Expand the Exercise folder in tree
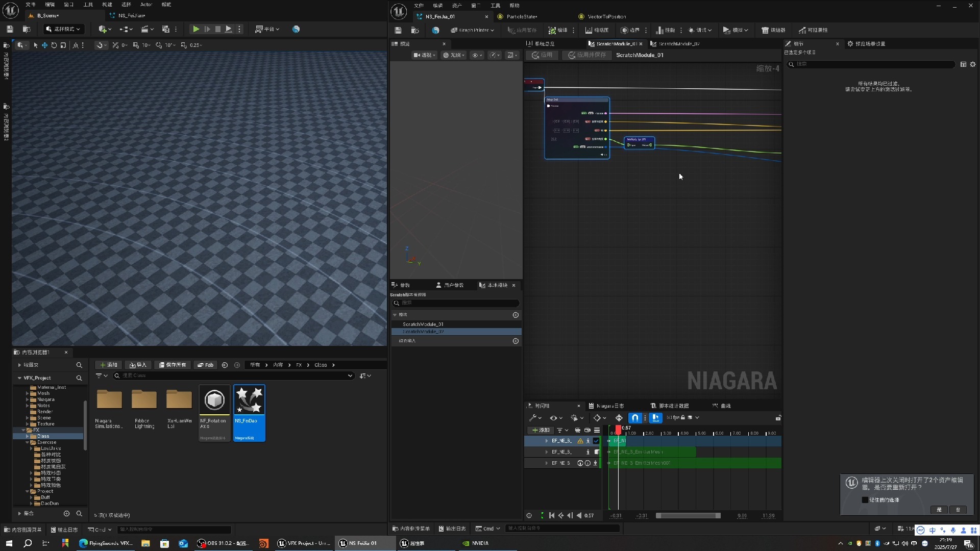Image resolution: width=980 pixels, height=551 pixels. 28,443
